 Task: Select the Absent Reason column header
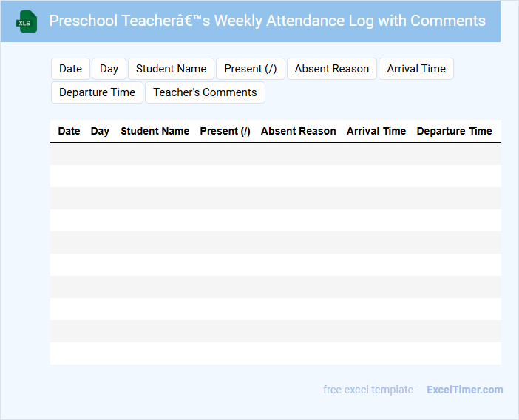click(x=298, y=131)
